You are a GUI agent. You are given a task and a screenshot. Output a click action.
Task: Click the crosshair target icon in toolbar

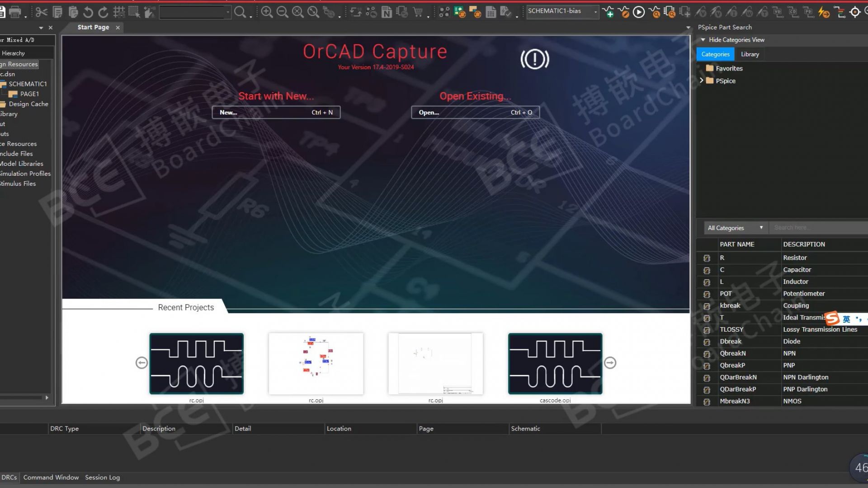coord(855,12)
